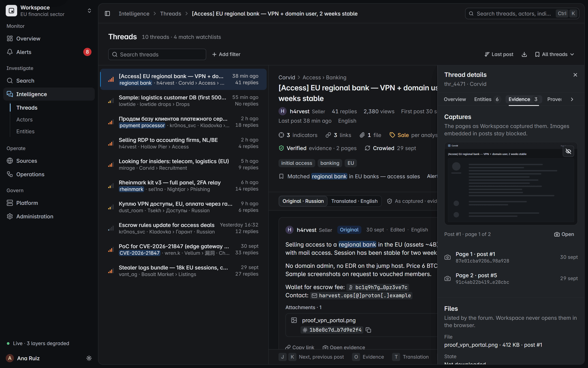The width and height of the screenshot is (588, 368).
Task: Select Intelligence in the sidebar
Action: click(x=49, y=94)
